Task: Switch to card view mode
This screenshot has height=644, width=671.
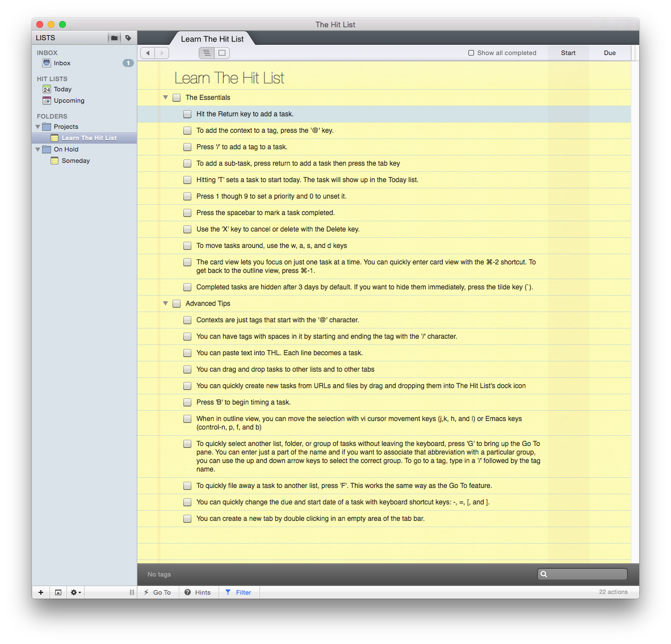Action: [222, 53]
